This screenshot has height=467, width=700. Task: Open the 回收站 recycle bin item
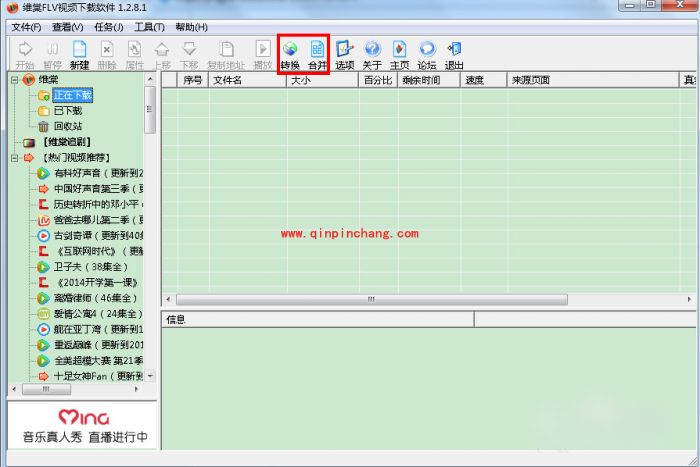pyautogui.click(x=68, y=126)
